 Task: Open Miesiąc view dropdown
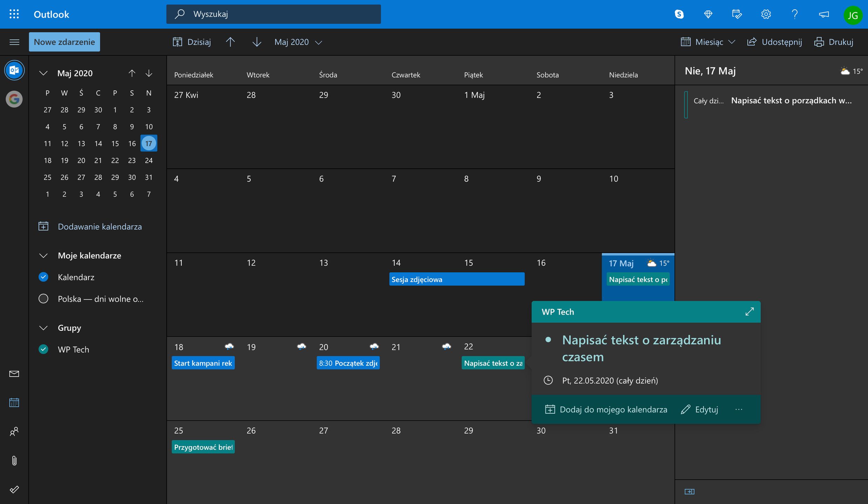[x=708, y=42]
